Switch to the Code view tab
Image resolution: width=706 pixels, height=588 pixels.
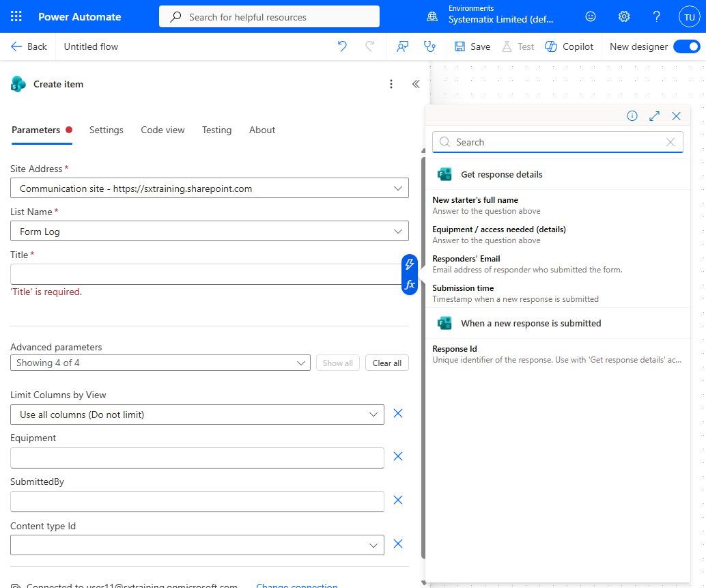pyautogui.click(x=163, y=130)
